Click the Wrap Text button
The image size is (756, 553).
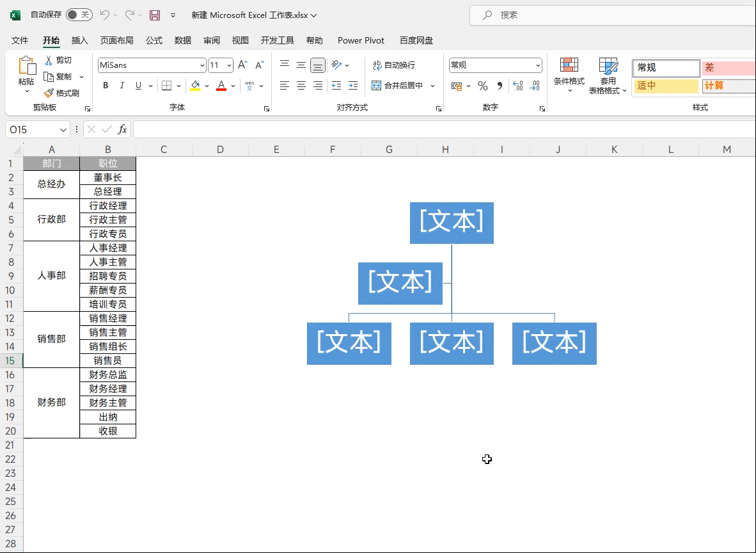[394, 65]
